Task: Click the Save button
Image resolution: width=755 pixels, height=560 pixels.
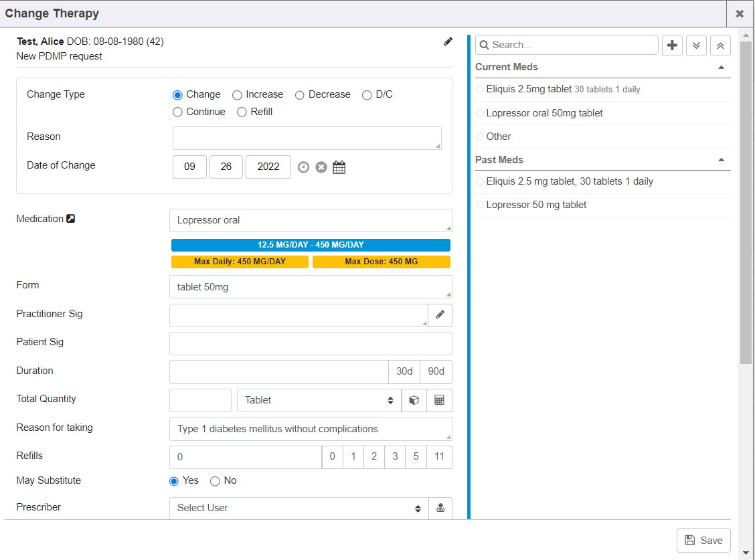Action: pyautogui.click(x=703, y=541)
